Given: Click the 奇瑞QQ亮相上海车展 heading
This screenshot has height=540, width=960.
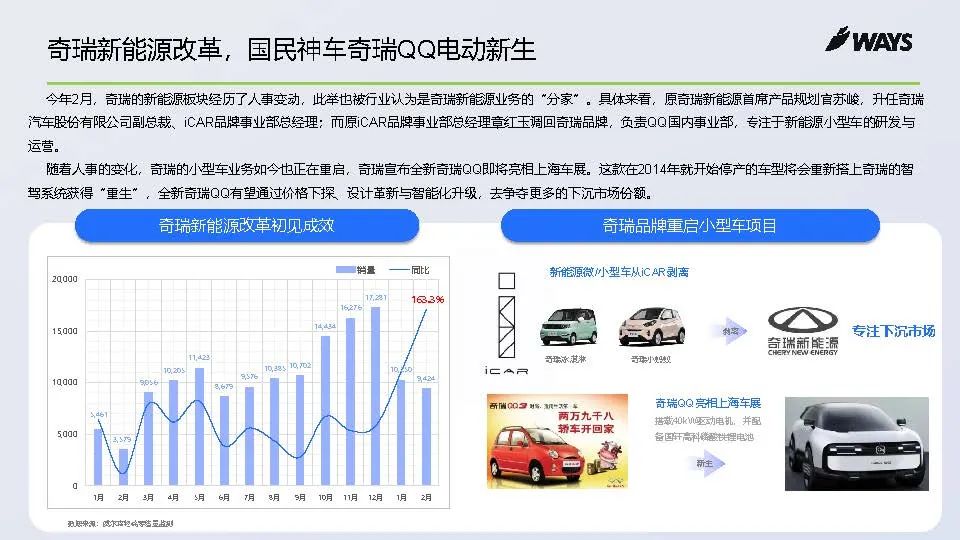Looking at the screenshot, I should tap(708, 403).
